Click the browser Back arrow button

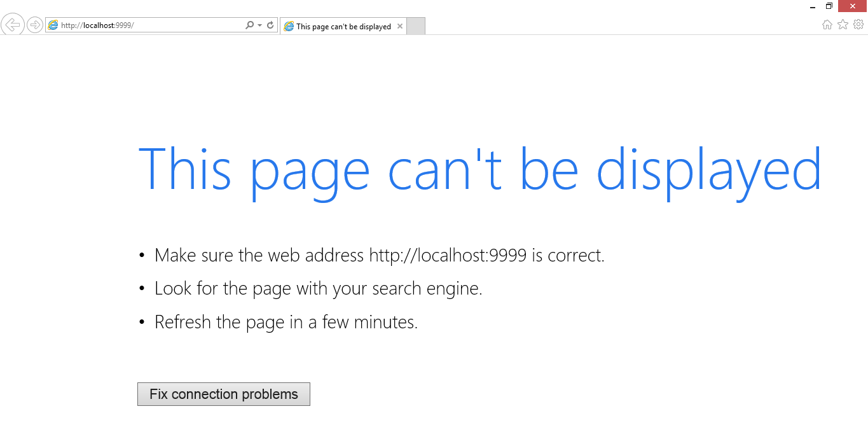pos(13,25)
